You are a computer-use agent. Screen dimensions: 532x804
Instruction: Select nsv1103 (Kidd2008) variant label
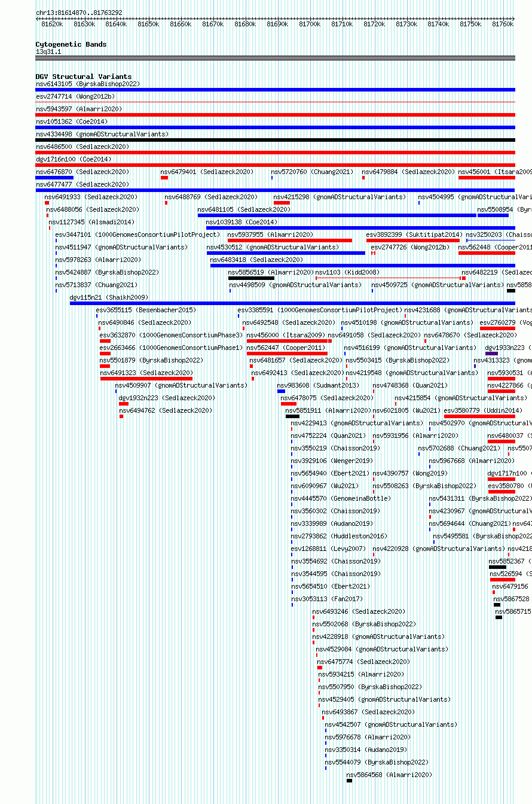347,272
